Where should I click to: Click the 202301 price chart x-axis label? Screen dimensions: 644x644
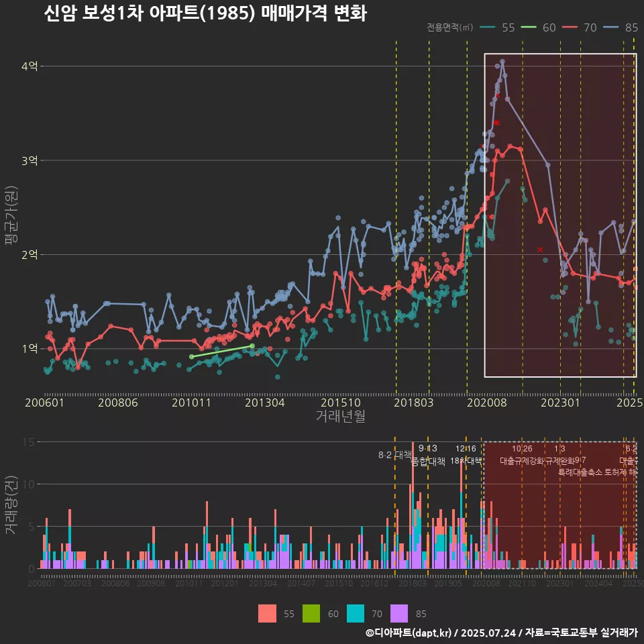560,402
